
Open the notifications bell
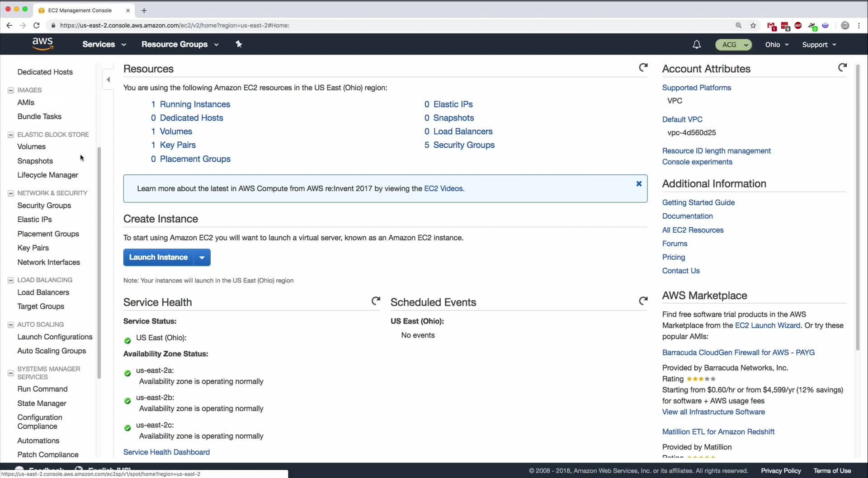pyautogui.click(x=697, y=44)
